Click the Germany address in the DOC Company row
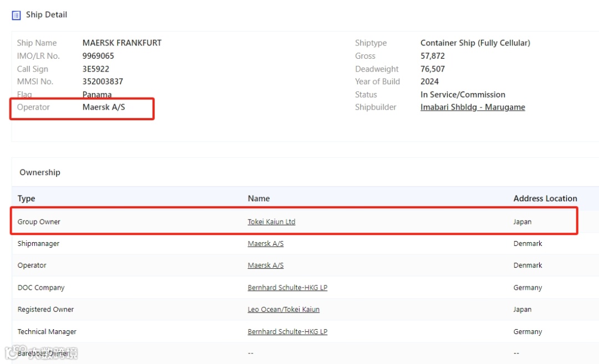The height and width of the screenshot is (364, 599). coord(527,288)
